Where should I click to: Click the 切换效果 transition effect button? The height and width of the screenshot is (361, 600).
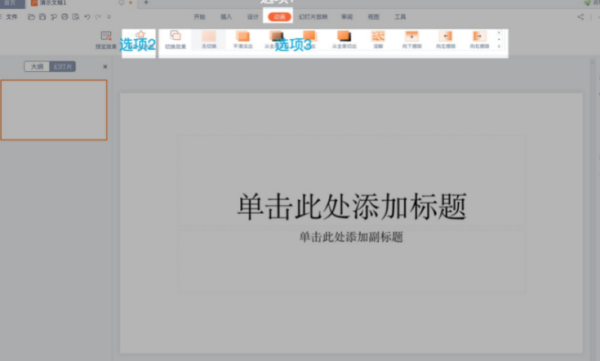click(x=175, y=40)
